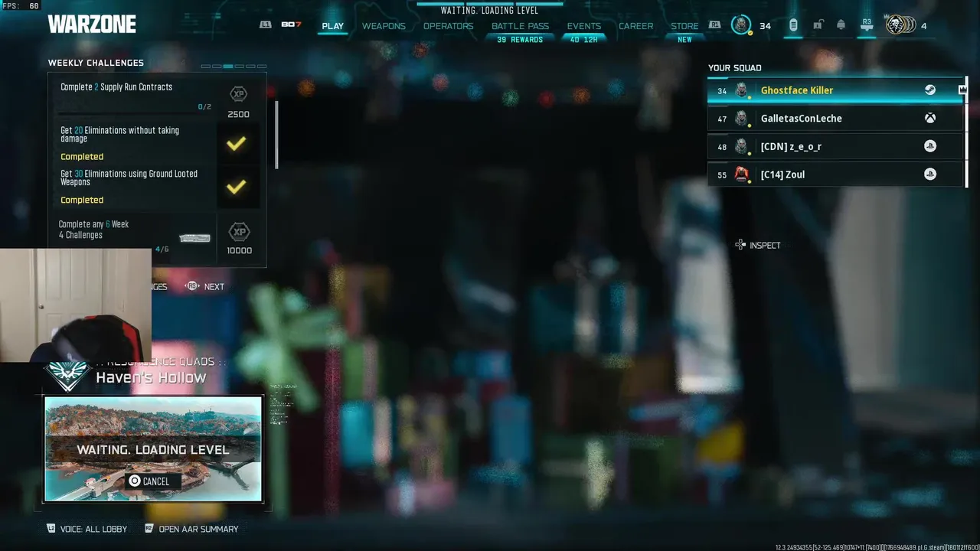Select GalletasConLeche squad member
The image size is (980, 551).
tap(836, 119)
